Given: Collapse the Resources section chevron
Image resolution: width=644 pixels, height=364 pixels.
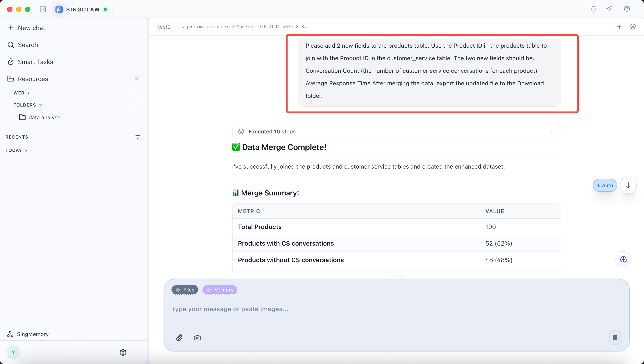Looking at the screenshot, I should tap(137, 79).
